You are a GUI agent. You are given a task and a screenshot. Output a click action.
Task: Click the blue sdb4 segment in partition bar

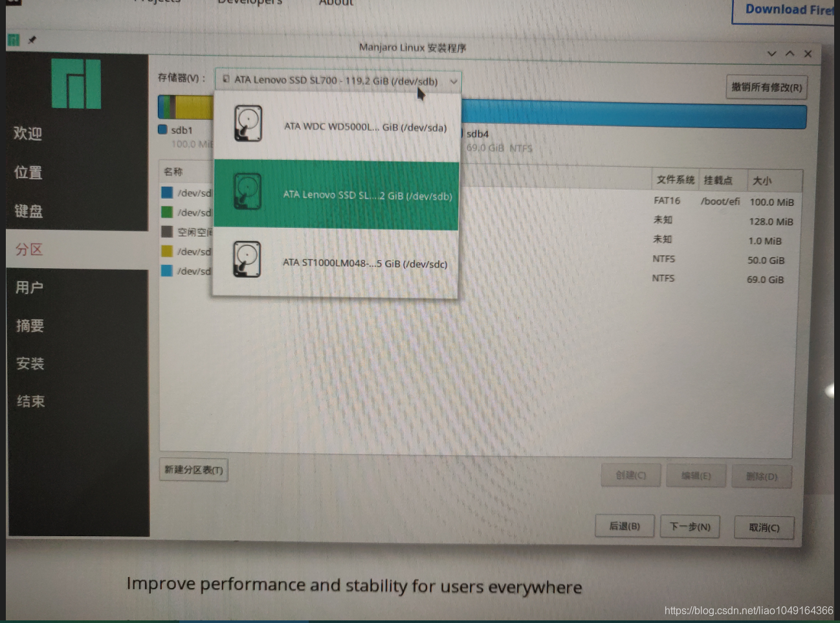pyautogui.click(x=633, y=115)
